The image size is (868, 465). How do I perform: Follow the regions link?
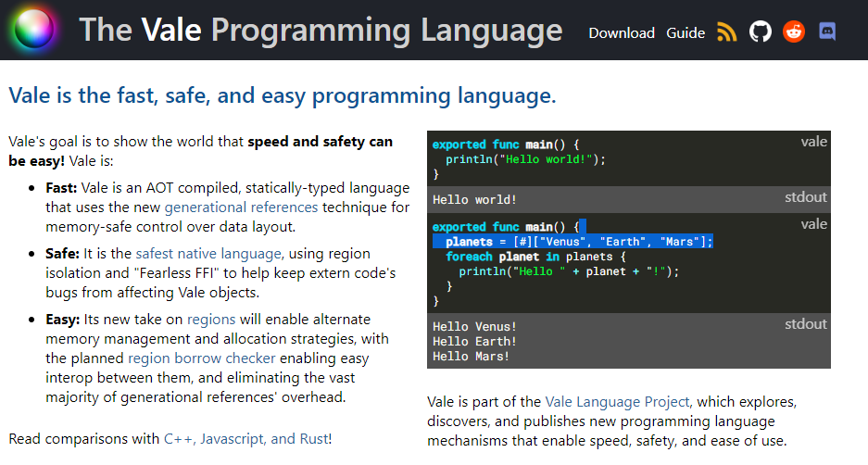coord(211,320)
